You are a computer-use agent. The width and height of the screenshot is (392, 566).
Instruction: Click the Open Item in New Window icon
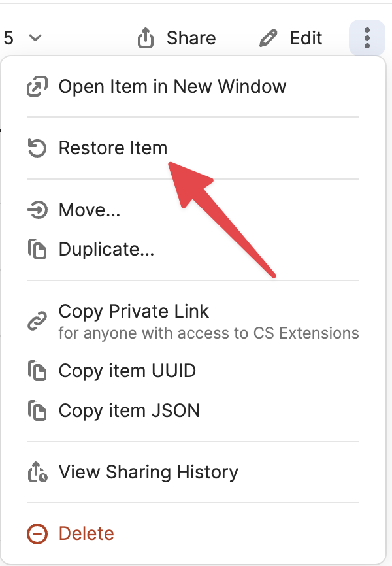coord(37,87)
